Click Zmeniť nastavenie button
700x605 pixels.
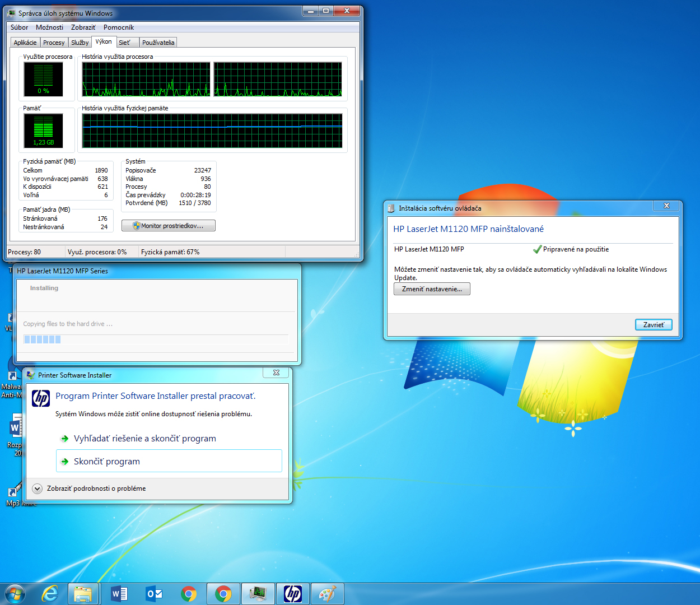pos(432,289)
